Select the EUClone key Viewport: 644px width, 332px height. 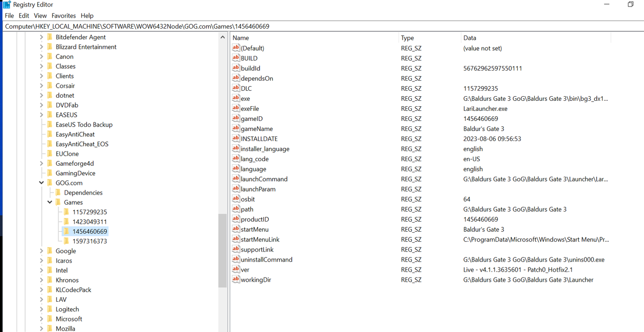click(67, 154)
